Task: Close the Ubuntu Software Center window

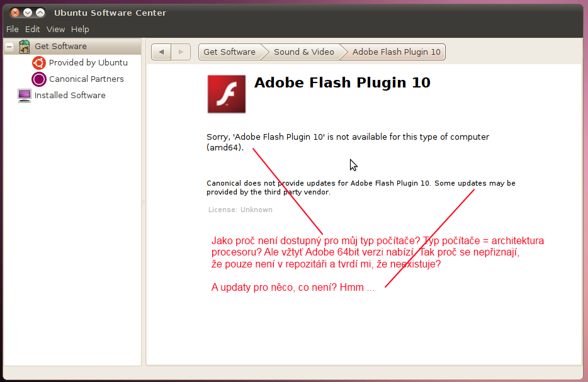Action: (15, 13)
